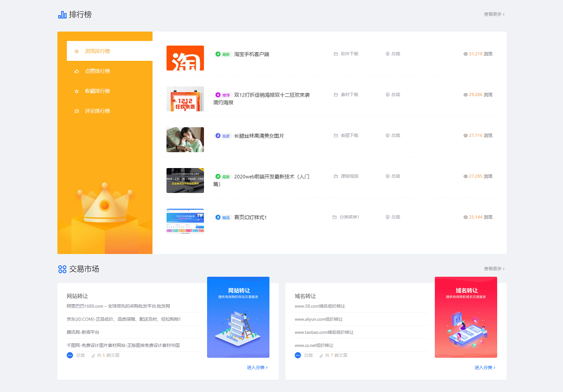The width and height of the screenshot is (563, 392).
Task: Click the author avatar in 域名转让 card
Action: point(298,355)
